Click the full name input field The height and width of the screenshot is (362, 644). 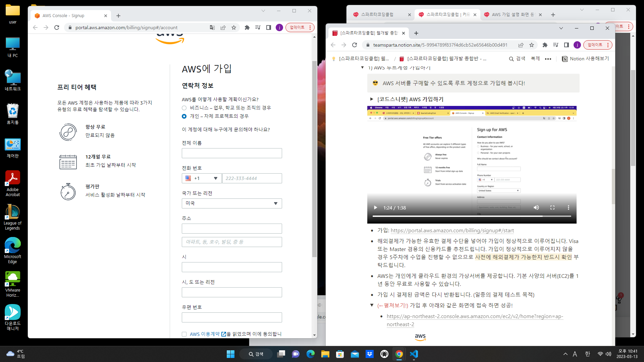232,153
